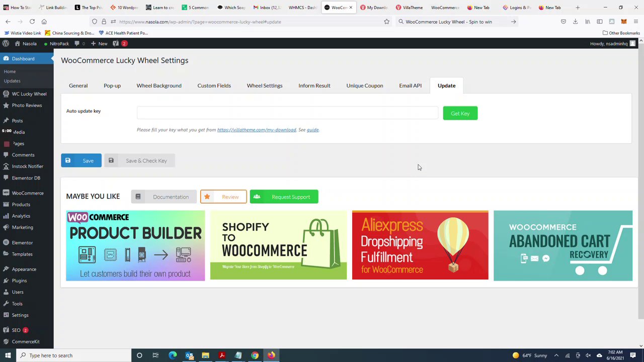Click Save & Check Key button

coord(139,161)
